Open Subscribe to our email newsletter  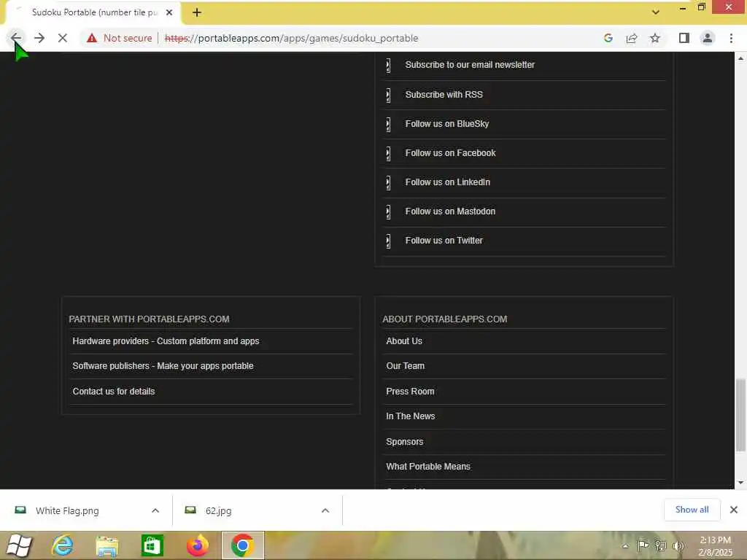(x=470, y=65)
